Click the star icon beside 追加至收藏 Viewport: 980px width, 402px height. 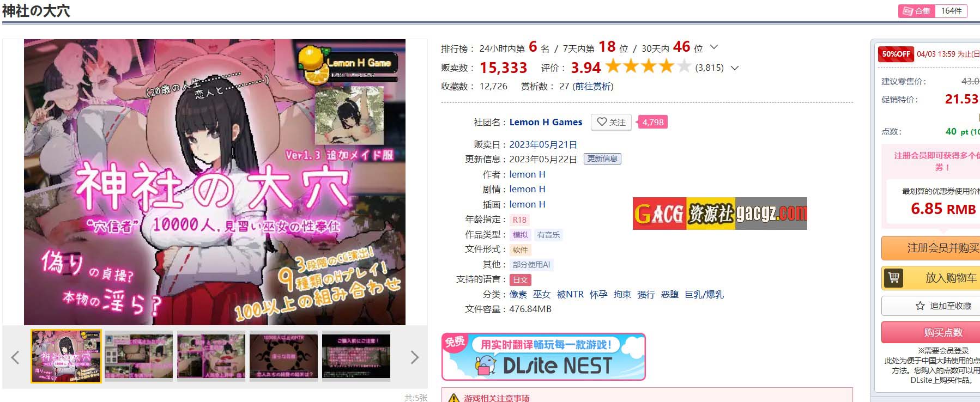click(920, 306)
